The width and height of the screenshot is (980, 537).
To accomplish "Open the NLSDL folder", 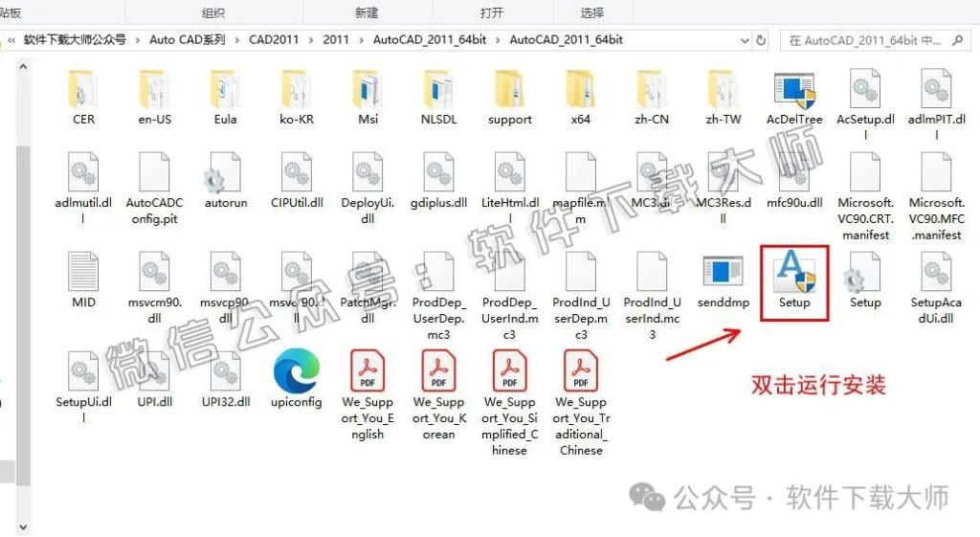I will 438,97.
